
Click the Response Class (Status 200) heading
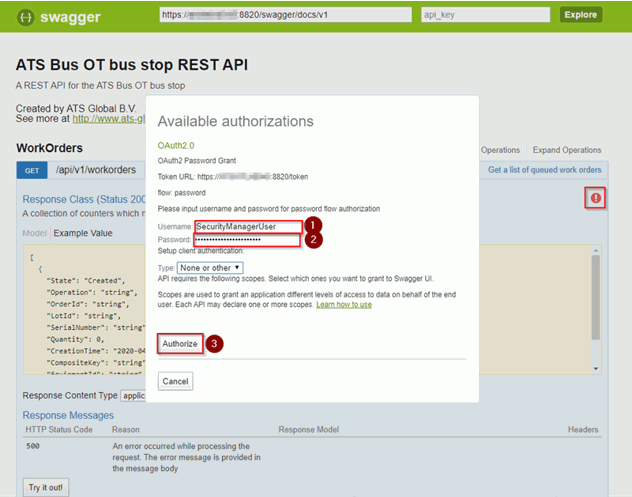(x=84, y=199)
